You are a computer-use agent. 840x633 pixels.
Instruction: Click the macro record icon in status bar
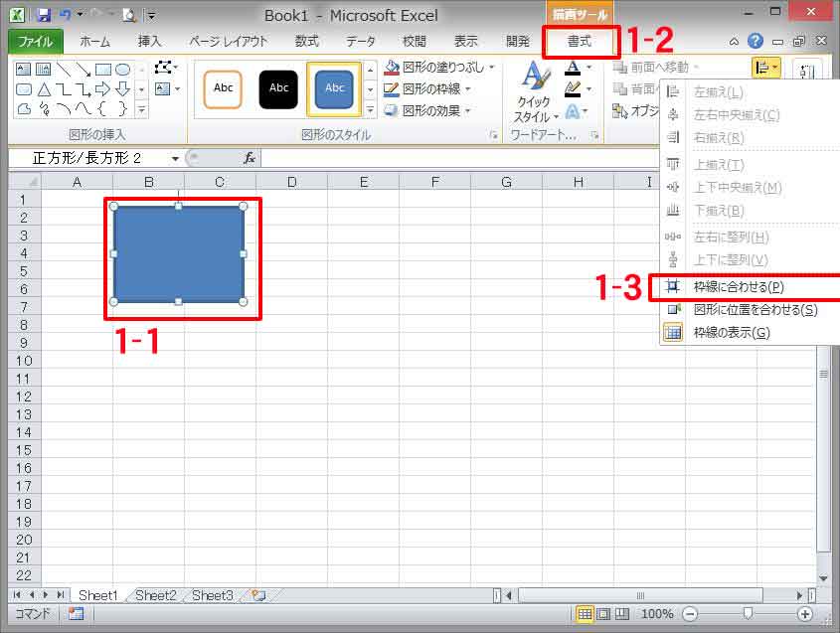coord(77,614)
